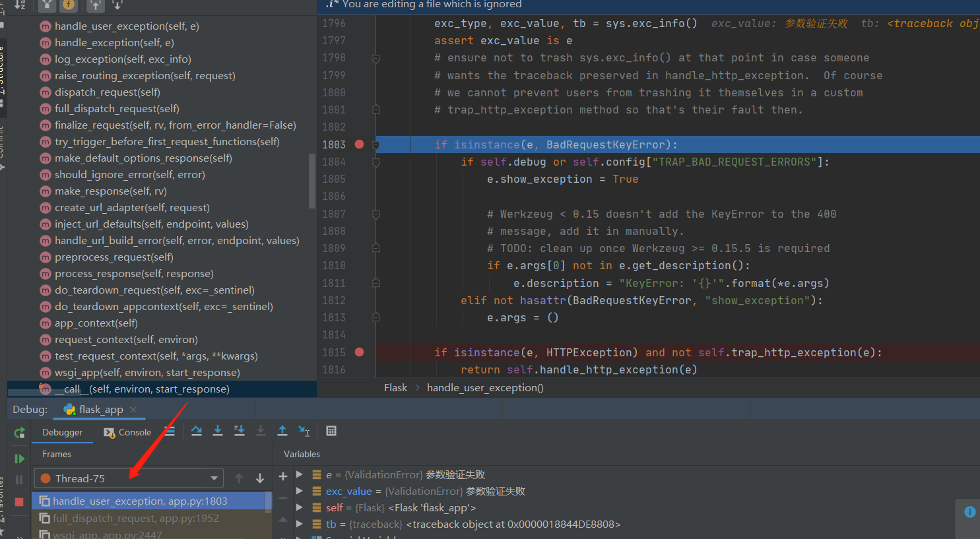Image resolution: width=980 pixels, height=539 pixels.
Task: Select the full_dispatch_request stack frame
Action: (135, 519)
